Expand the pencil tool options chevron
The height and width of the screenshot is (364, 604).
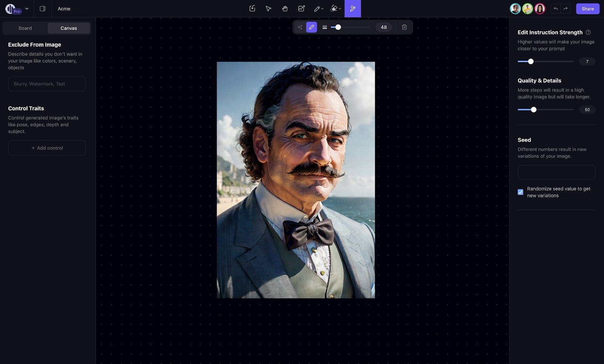point(322,9)
